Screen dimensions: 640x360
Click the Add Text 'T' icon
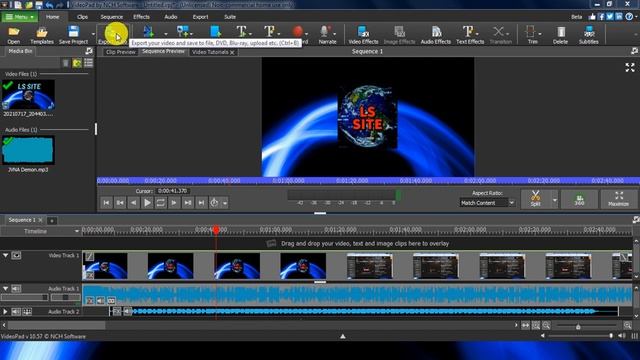tap(241, 31)
